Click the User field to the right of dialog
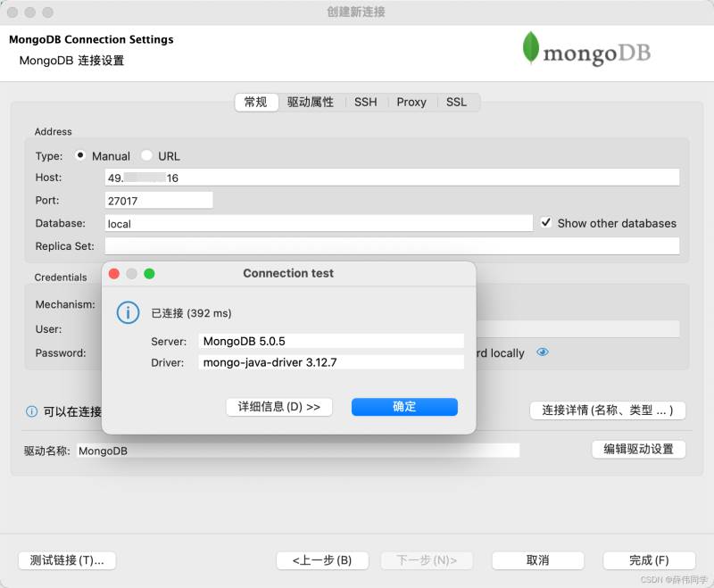This screenshot has width=714, height=588. (578, 329)
